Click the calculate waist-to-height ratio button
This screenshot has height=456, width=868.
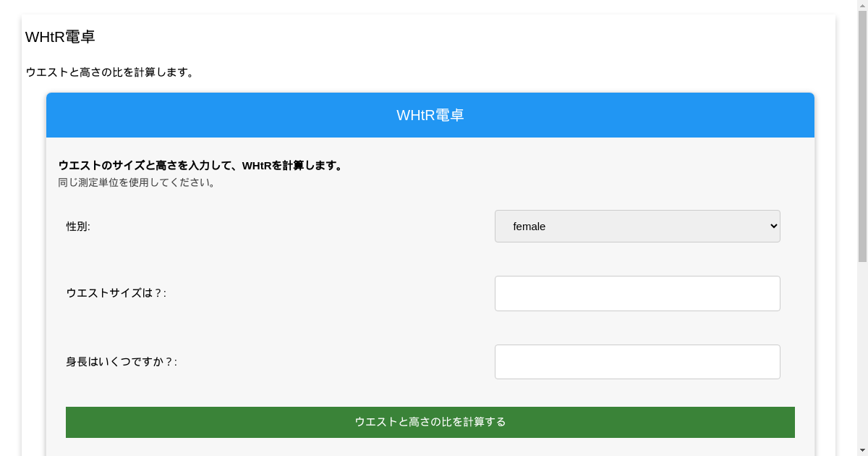(x=430, y=422)
